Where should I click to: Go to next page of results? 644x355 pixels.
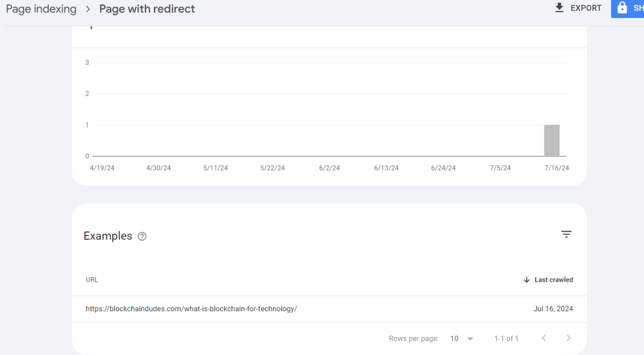pos(568,338)
